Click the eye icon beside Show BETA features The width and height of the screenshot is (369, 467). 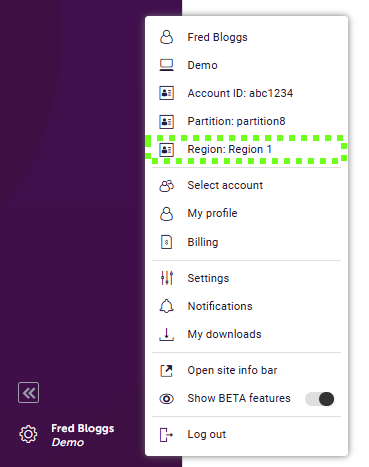pyautogui.click(x=166, y=399)
